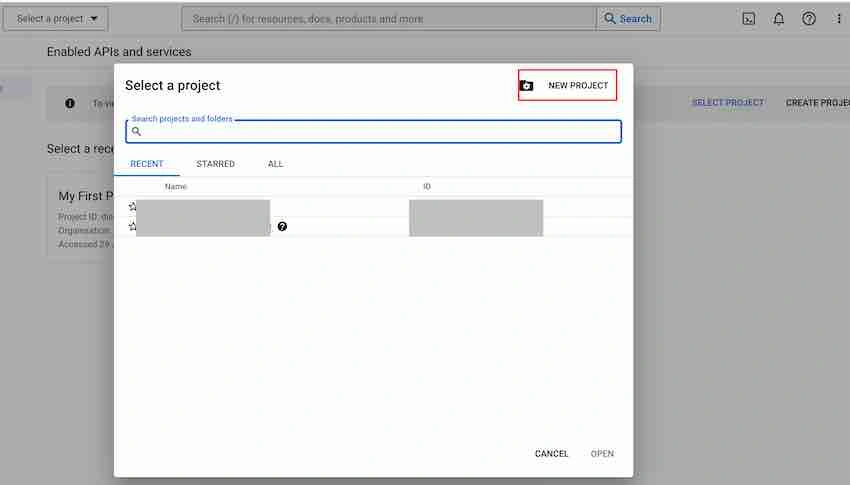850x485 pixels.
Task: Click the info icon in background banner
Action: (70, 103)
